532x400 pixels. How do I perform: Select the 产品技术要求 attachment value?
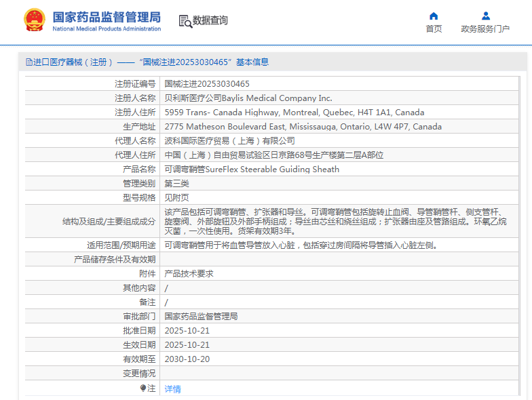(189, 274)
